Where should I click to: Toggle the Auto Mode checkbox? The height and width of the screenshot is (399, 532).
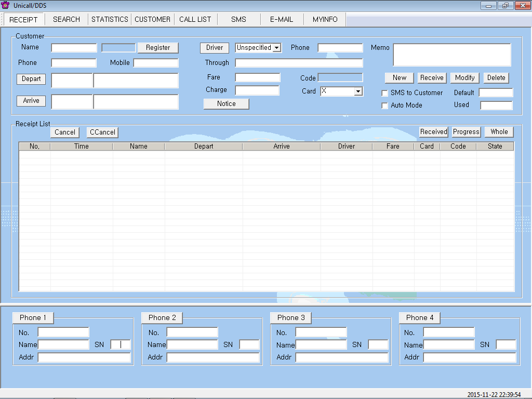coord(385,105)
